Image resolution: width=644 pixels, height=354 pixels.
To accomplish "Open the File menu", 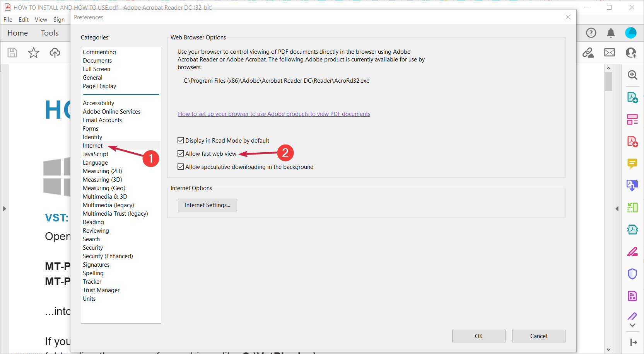I will coord(8,20).
